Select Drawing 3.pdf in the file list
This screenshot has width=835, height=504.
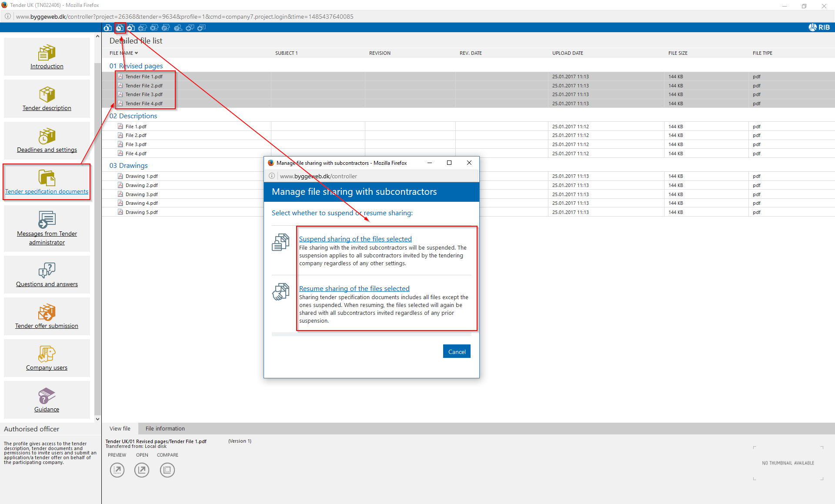coord(141,194)
